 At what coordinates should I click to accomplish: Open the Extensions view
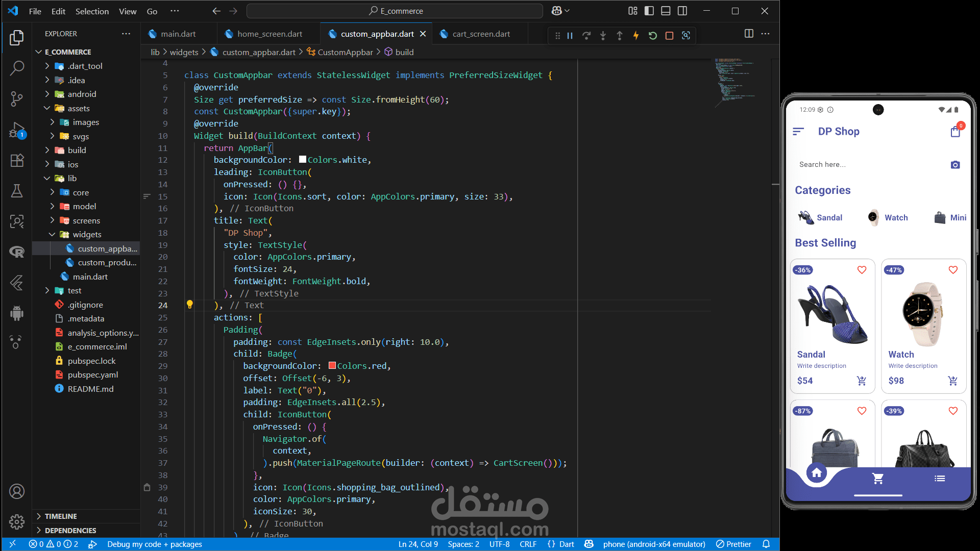[x=17, y=161]
